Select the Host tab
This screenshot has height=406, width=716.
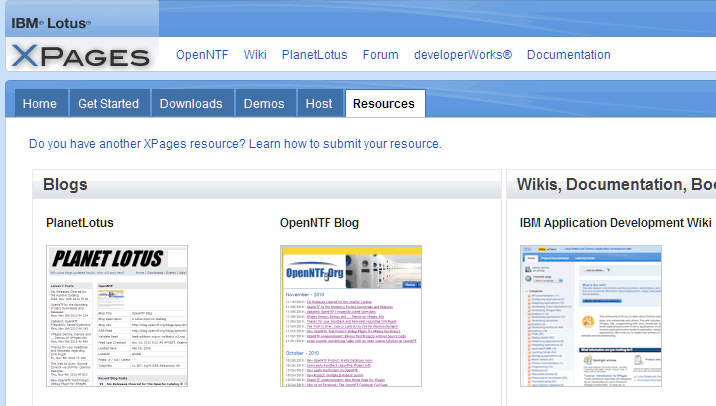coord(319,104)
